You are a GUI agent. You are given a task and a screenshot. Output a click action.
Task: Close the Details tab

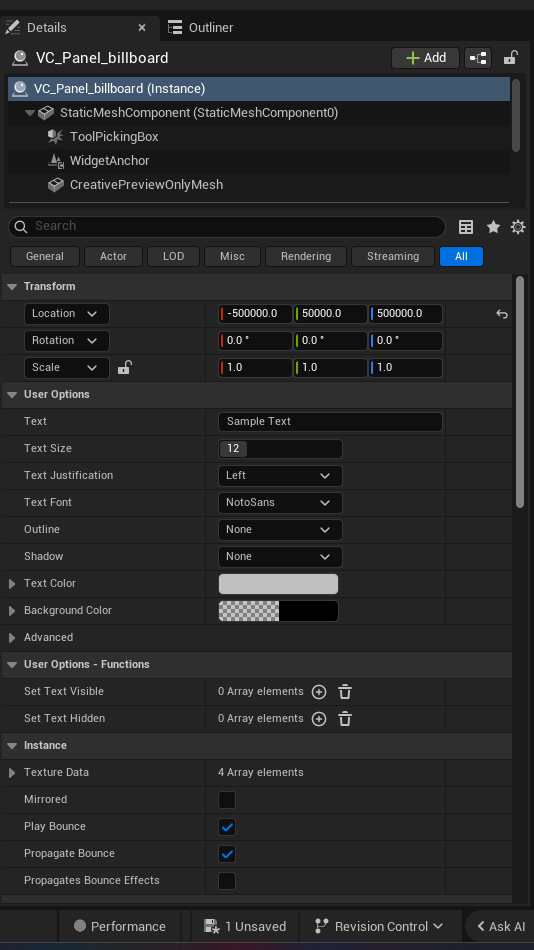[142, 28]
